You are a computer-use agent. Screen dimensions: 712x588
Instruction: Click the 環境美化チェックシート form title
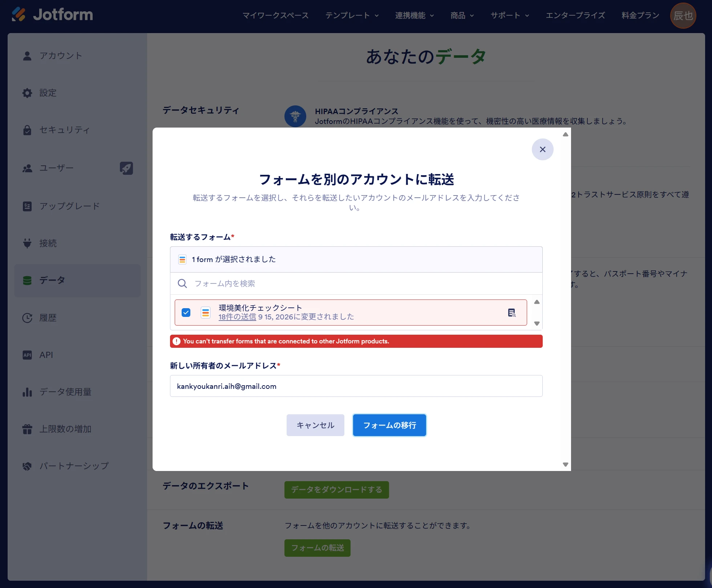(x=260, y=308)
